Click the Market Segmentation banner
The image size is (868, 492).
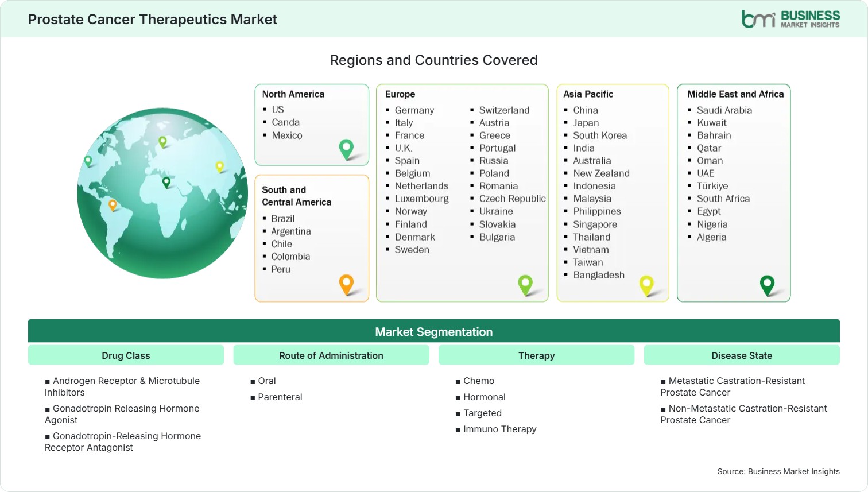(434, 331)
